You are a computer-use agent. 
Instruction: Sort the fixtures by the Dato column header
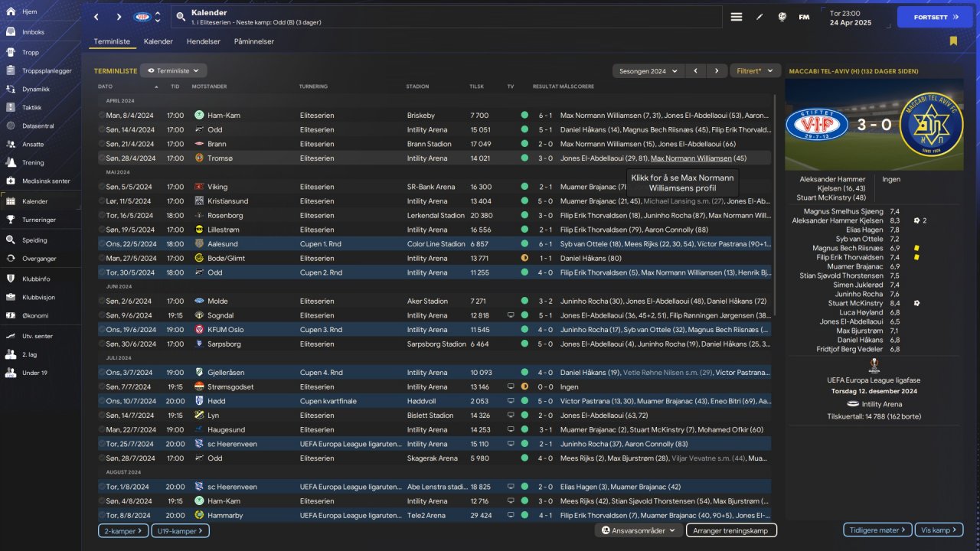click(106, 86)
